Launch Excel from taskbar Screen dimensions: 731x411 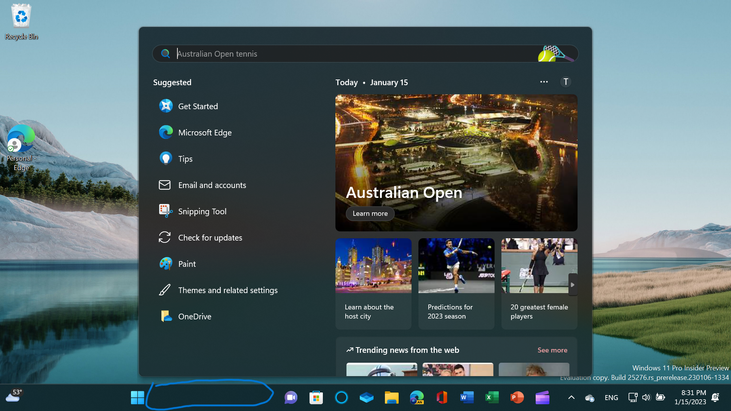492,397
